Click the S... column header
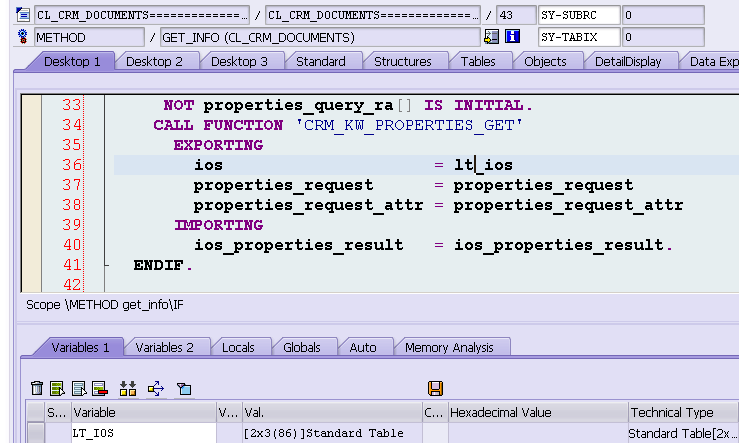Image resolution: width=739 pixels, height=443 pixels. click(57, 413)
